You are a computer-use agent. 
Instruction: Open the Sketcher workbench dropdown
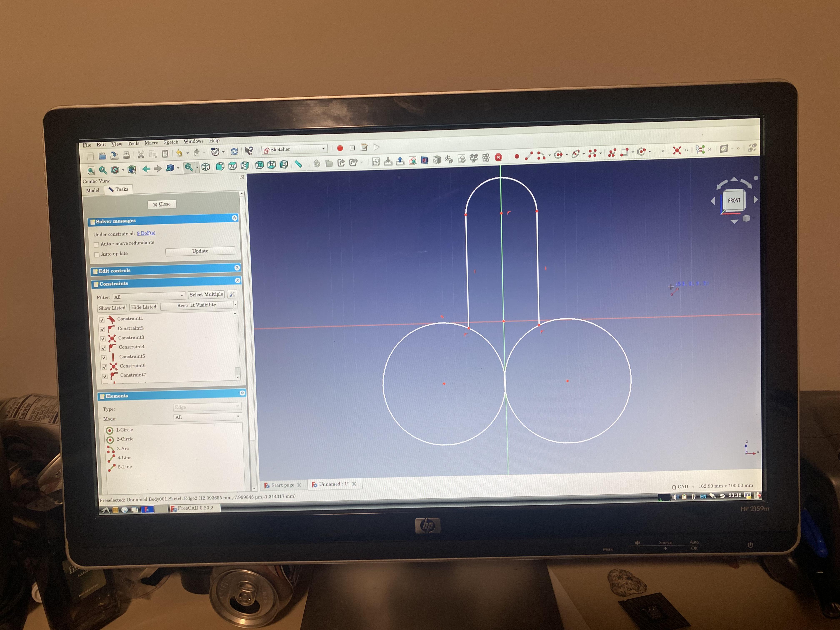295,149
